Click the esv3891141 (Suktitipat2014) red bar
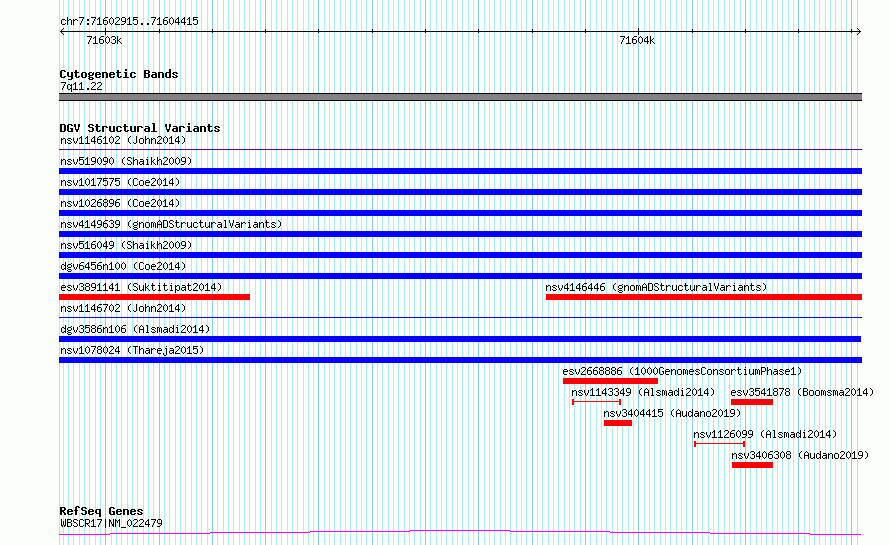This screenshot has width=890, height=545. pyautogui.click(x=154, y=297)
